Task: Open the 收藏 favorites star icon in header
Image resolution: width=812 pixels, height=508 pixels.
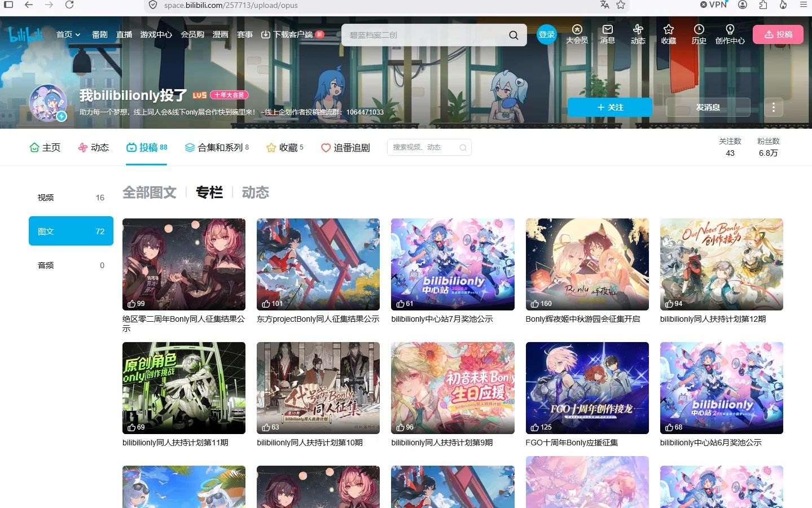Action: (669, 34)
